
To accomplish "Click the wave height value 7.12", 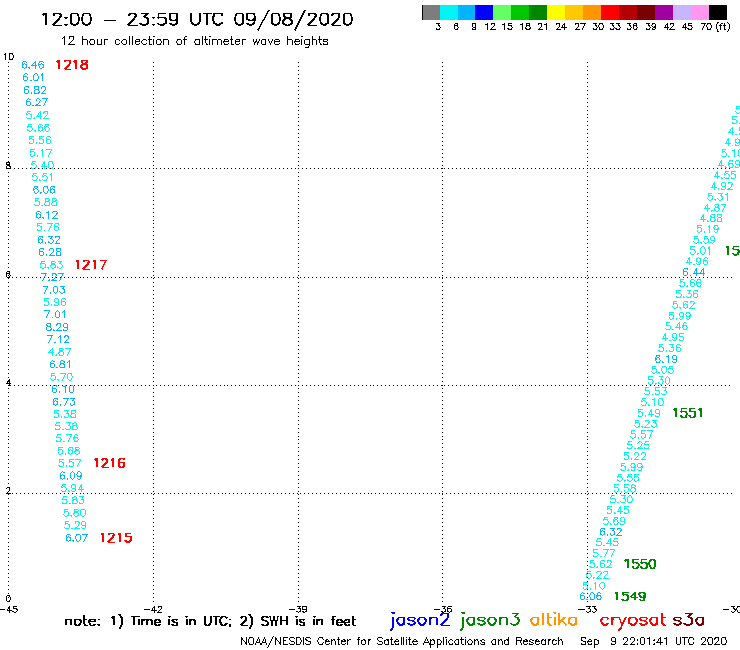I will [58, 339].
